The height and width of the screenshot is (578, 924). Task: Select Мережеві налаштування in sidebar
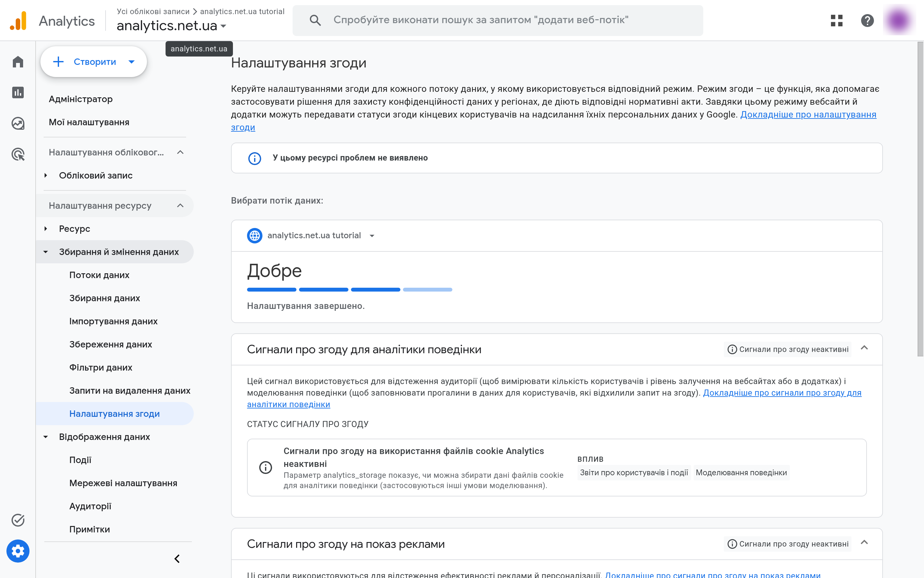[x=123, y=483]
